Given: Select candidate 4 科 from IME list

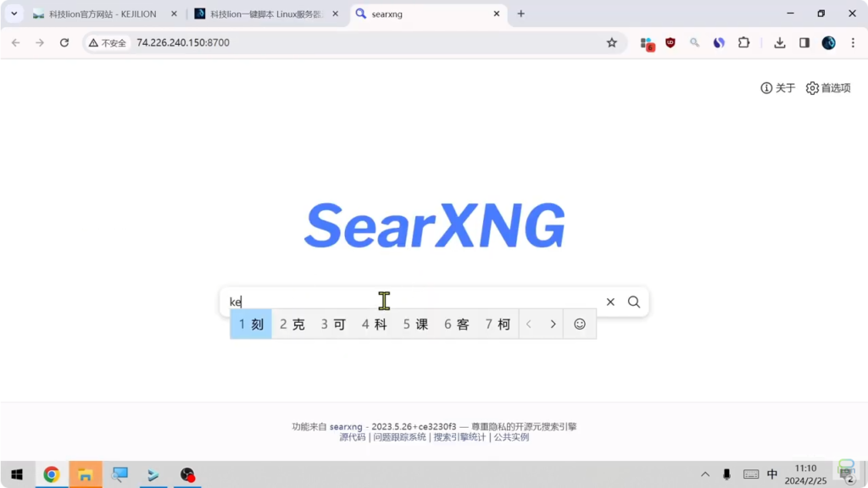Looking at the screenshot, I should [375, 324].
